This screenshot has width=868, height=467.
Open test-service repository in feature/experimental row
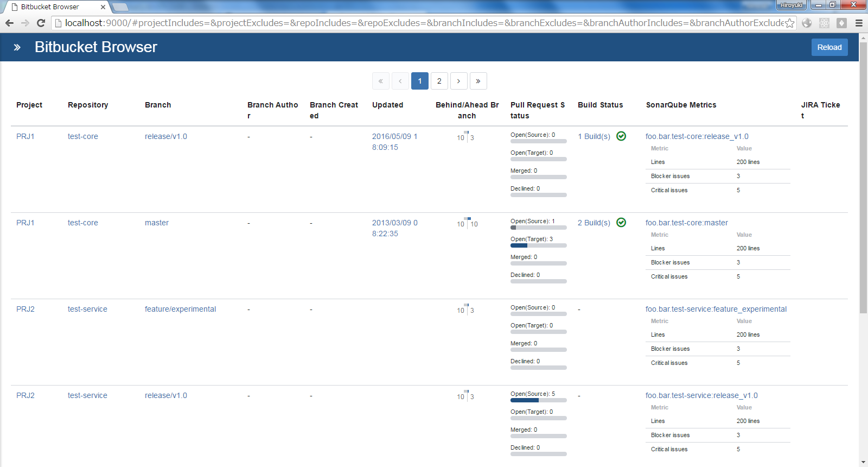pos(87,309)
